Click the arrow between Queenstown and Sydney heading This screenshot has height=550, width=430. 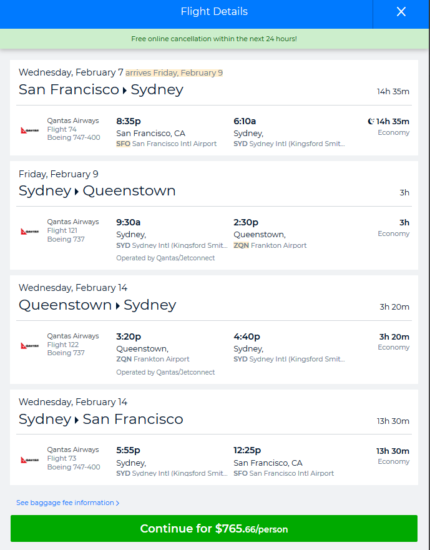117,306
